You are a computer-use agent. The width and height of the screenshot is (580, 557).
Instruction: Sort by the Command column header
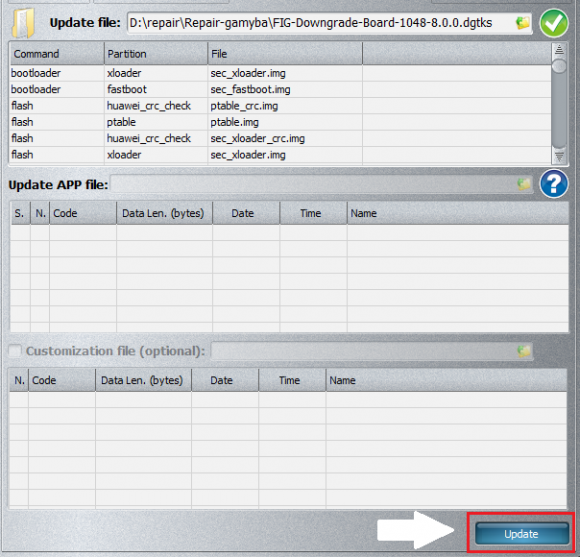coord(57,54)
